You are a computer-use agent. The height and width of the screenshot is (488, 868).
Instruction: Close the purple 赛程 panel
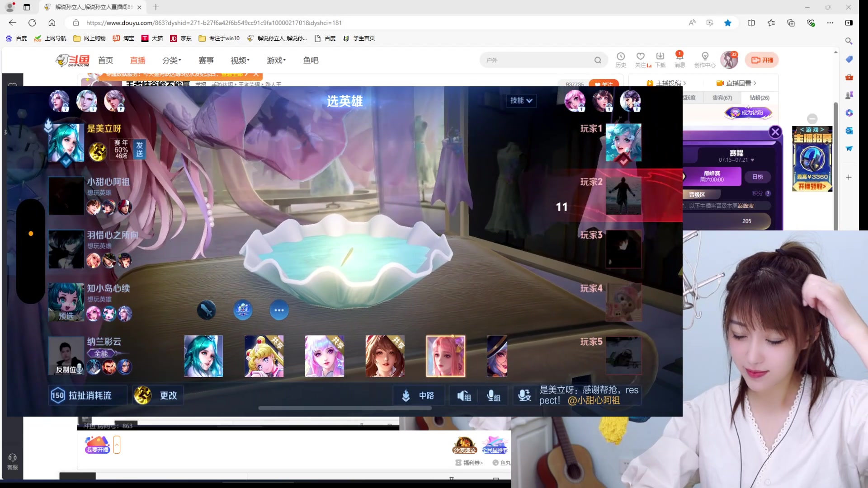775,132
